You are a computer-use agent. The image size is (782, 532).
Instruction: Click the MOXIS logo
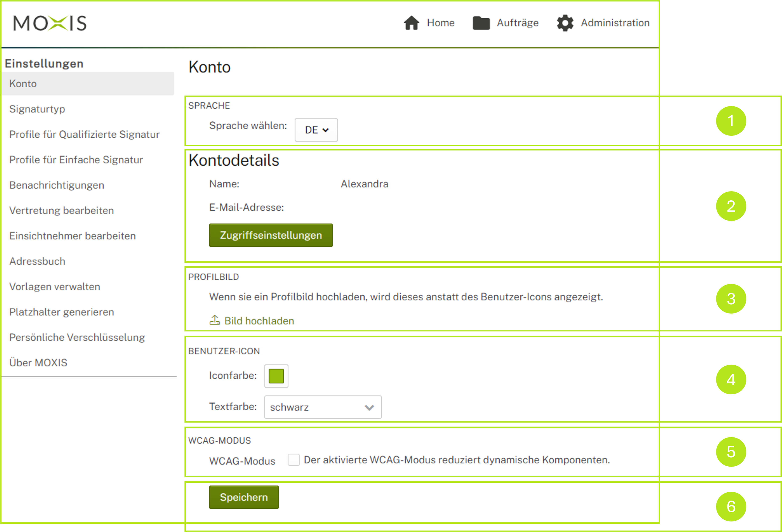coord(50,23)
